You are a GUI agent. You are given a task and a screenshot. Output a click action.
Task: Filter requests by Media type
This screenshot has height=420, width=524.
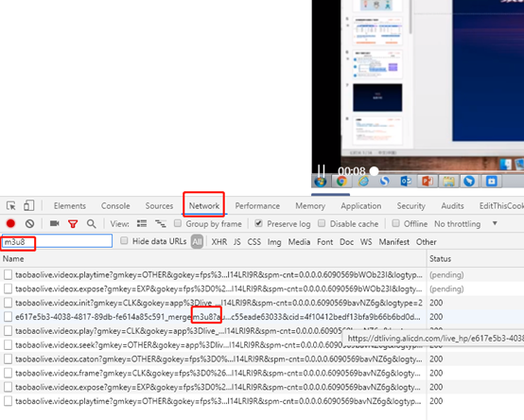(299, 242)
